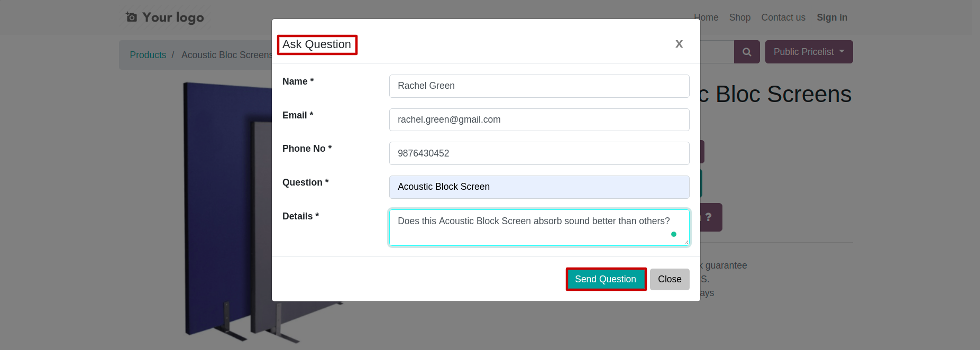This screenshot has width=980, height=350.
Task: Click the Name field with Rachel Green
Action: (539, 86)
